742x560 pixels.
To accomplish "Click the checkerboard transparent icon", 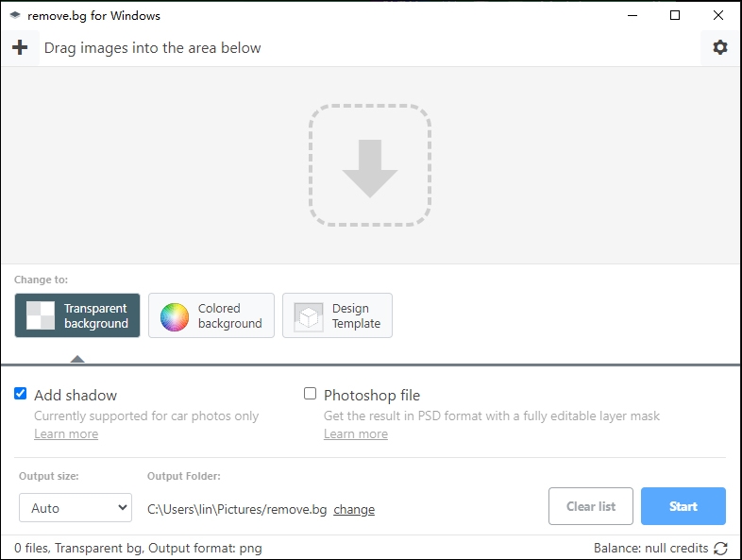I will 41,315.
